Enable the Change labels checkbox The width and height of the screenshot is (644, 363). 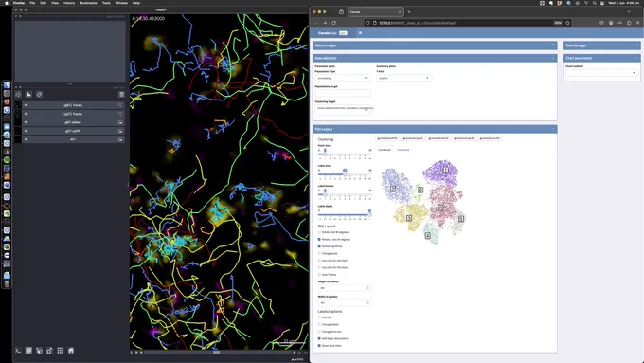point(319,325)
